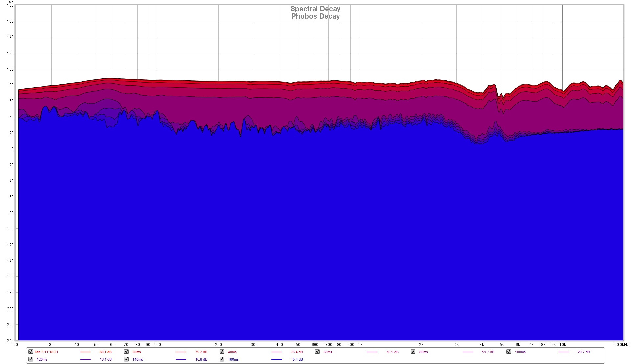Viewport: 631px width, 364px height.
Task: Click the red line swatch for 20ms
Action: point(181,352)
